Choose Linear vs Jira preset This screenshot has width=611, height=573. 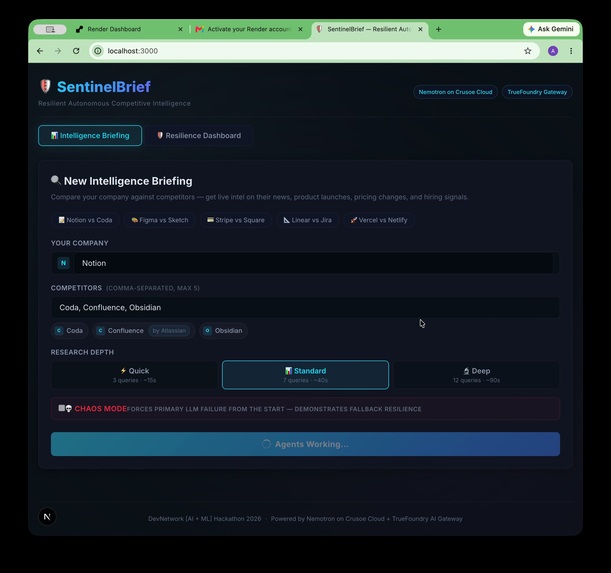tap(307, 220)
